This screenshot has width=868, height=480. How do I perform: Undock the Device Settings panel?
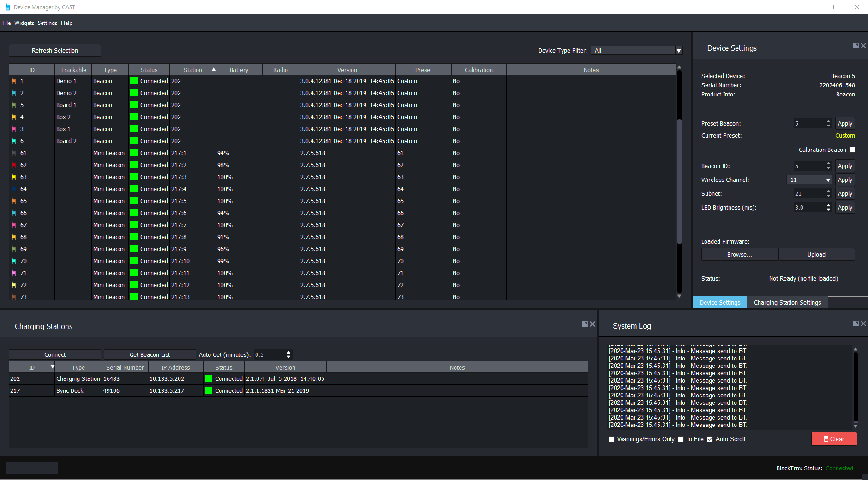click(x=856, y=46)
